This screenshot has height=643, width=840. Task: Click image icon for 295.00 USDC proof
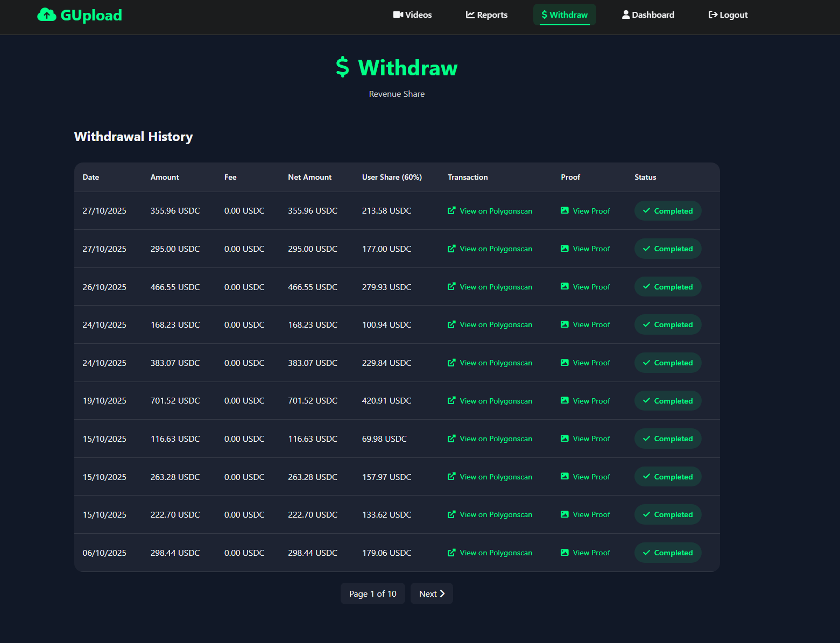tap(564, 249)
